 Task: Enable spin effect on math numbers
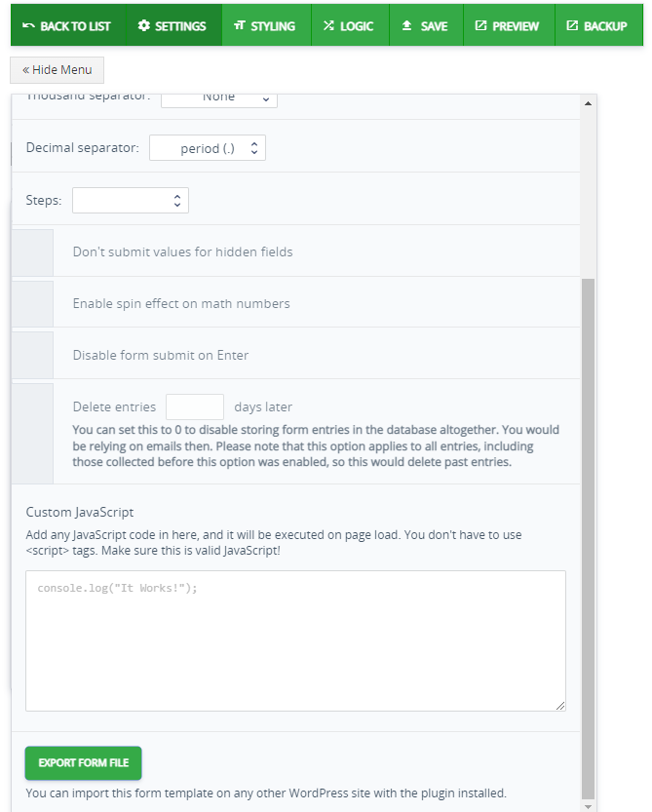point(32,304)
